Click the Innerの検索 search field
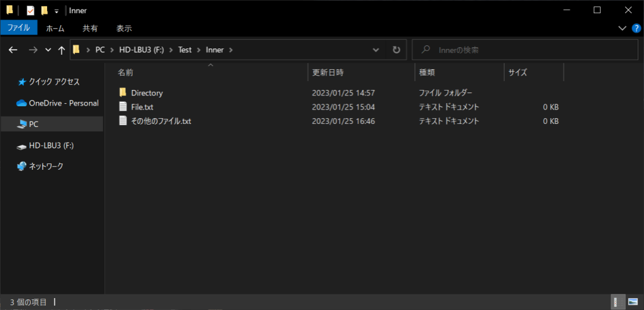The height and width of the screenshot is (310, 644). click(525, 50)
